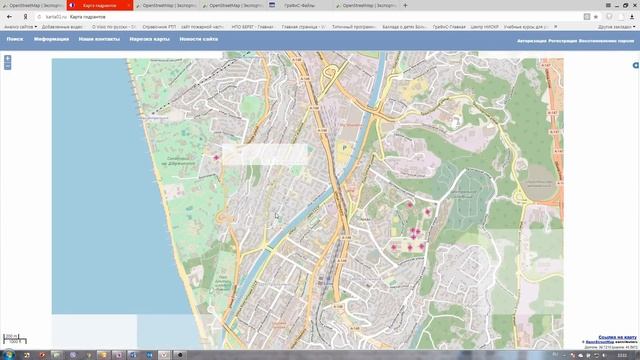Click the Yandex Я icon by address bar
640x360 pixels.
pyautogui.click(x=25, y=17)
